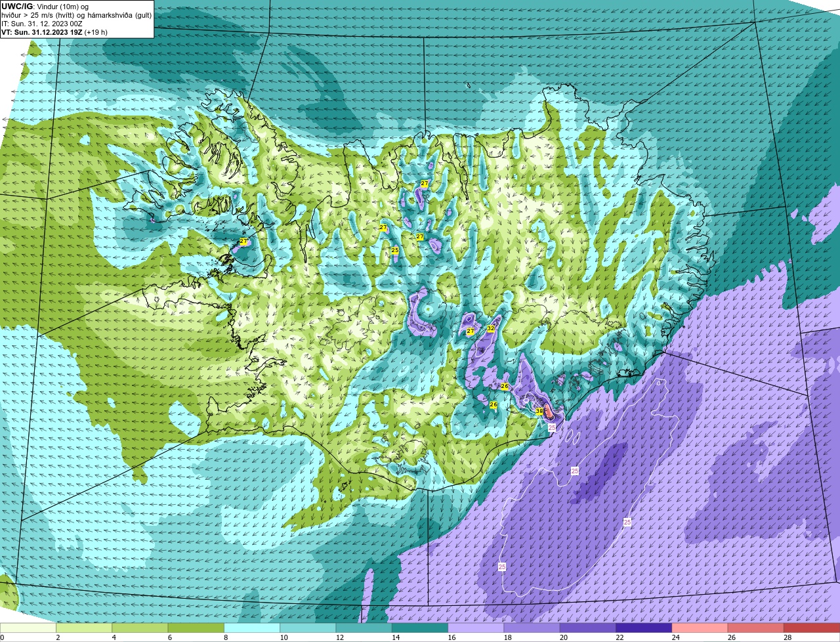Choose the 12–14 m/s teal legend swatch
The image size is (840, 642).
coord(364,628)
